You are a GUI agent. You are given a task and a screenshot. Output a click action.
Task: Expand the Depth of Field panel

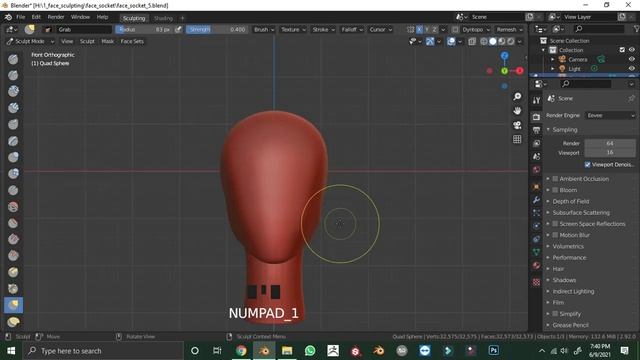[570, 201]
